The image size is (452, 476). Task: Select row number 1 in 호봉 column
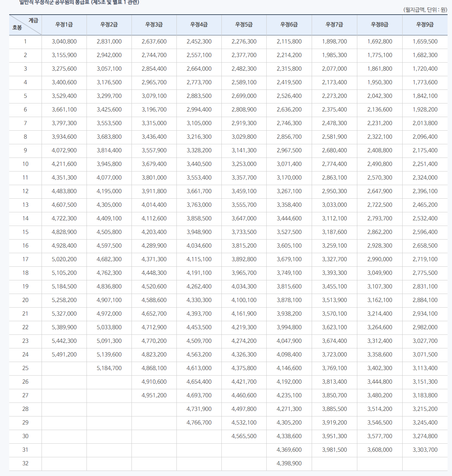click(25, 42)
